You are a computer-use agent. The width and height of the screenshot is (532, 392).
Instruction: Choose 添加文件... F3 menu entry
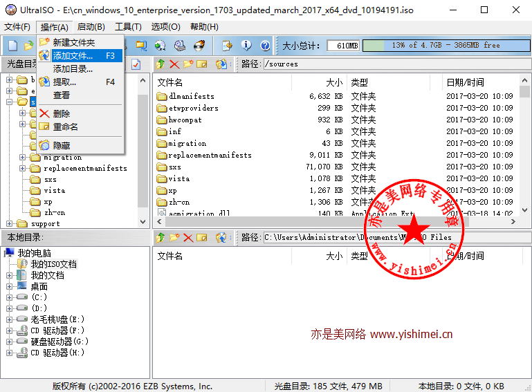(x=80, y=55)
